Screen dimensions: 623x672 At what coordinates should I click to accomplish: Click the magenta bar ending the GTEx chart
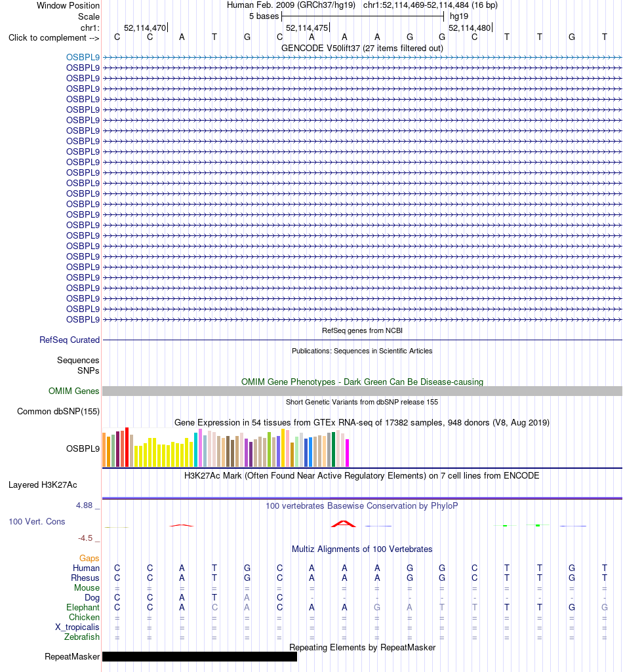[x=348, y=452]
